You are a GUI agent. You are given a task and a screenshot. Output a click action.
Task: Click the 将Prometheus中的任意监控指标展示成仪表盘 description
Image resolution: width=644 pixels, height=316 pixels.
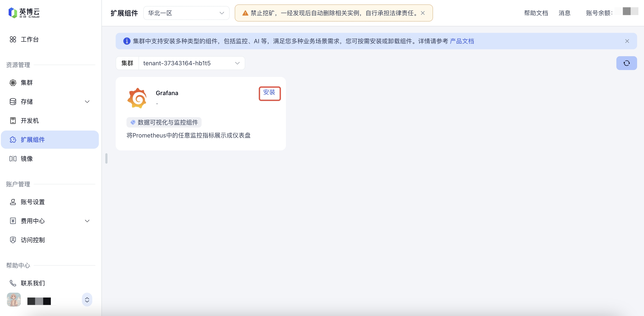(188, 136)
